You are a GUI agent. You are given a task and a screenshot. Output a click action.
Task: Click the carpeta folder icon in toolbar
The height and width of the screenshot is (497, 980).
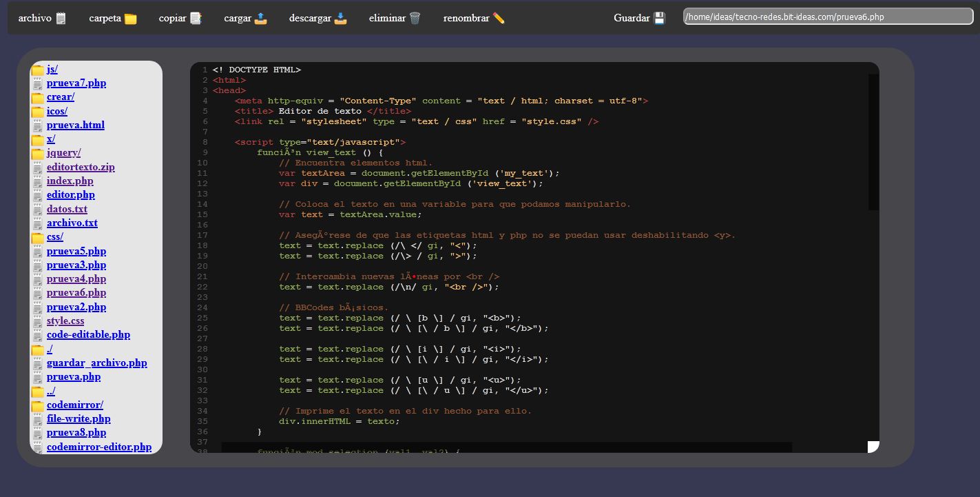click(130, 19)
